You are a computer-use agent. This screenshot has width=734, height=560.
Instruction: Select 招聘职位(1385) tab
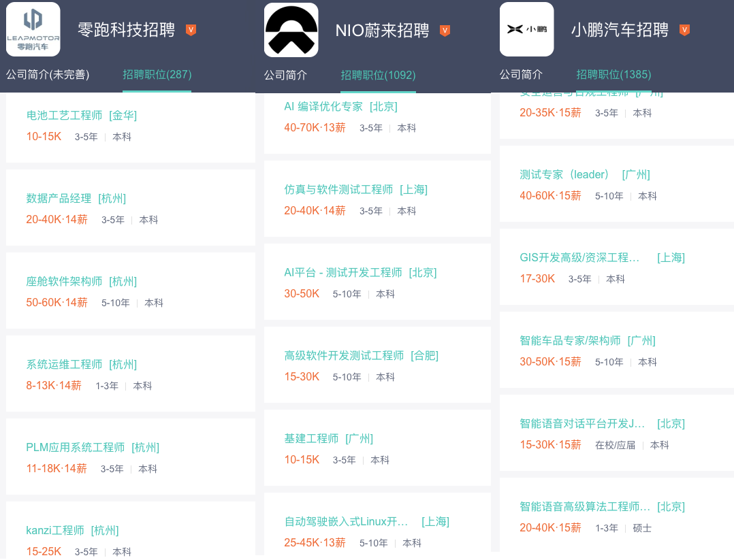click(x=613, y=74)
